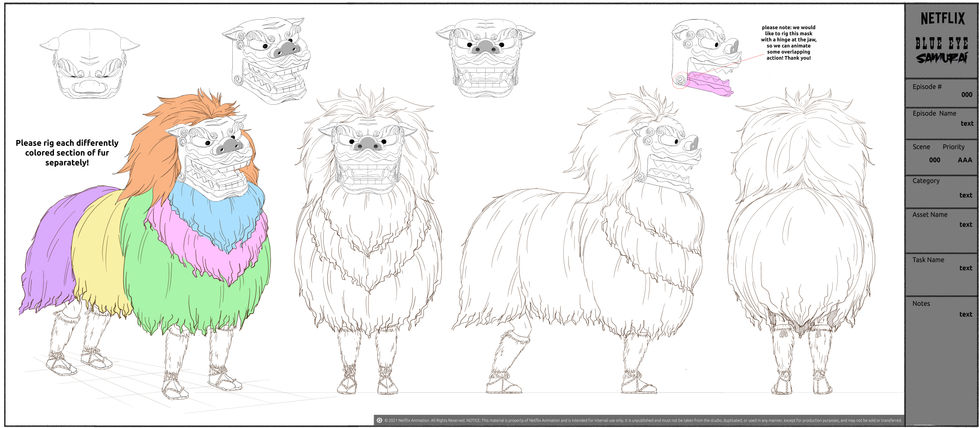Click the AAA priority value

pyautogui.click(x=965, y=159)
